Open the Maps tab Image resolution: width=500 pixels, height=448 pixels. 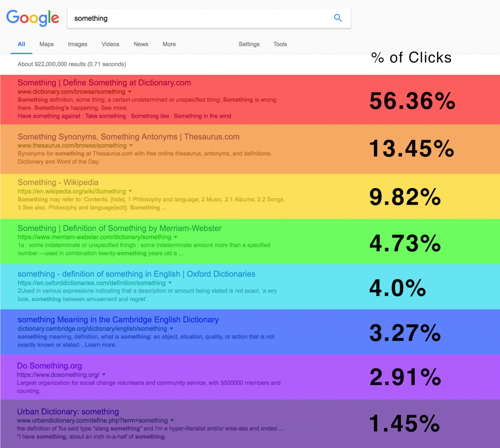click(x=46, y=44)
